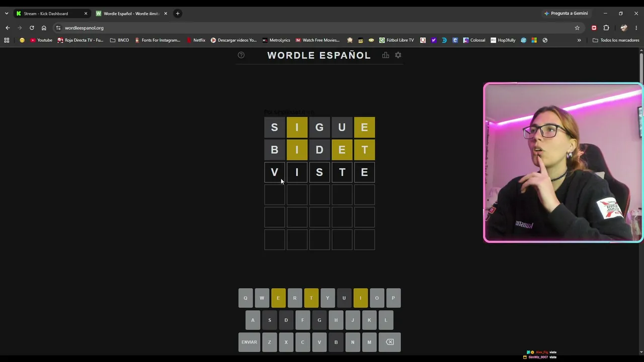Open the MetroLyrics bookmark
The height and width of the screenshot is (362, 644).
(276, 40)
